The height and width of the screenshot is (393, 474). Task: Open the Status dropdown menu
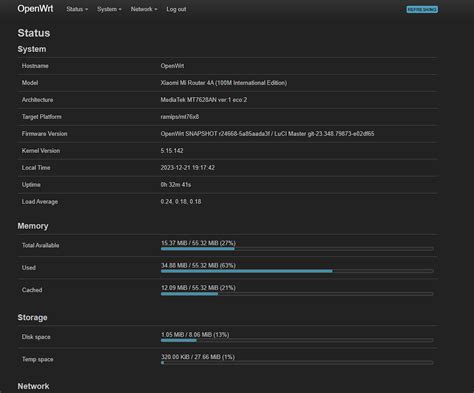point(77,9)
